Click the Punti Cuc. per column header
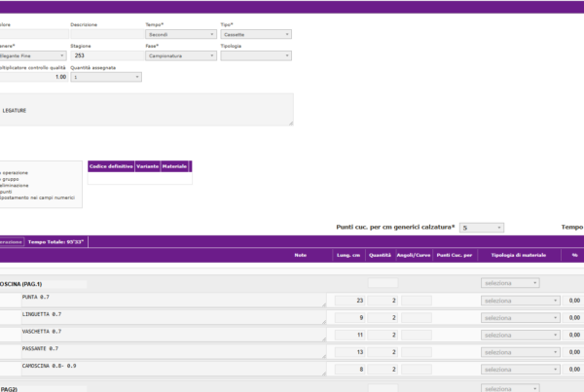The width and height of the screenshot is (584, 392). 455,255
